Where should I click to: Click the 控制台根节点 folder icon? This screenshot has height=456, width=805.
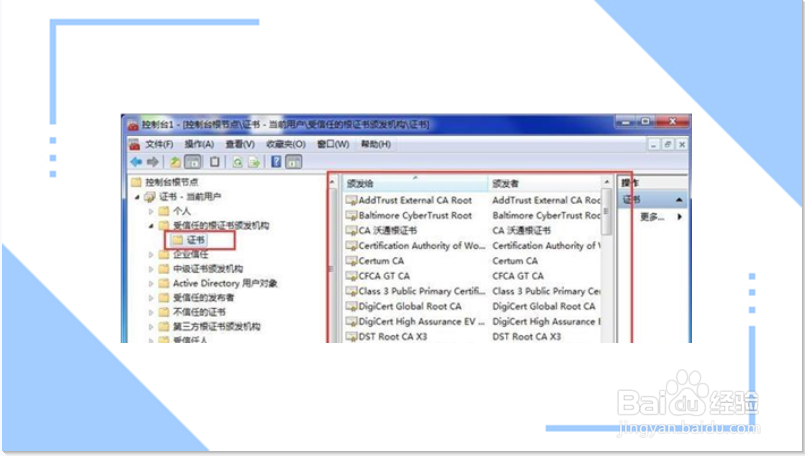[x=136, y=182]
